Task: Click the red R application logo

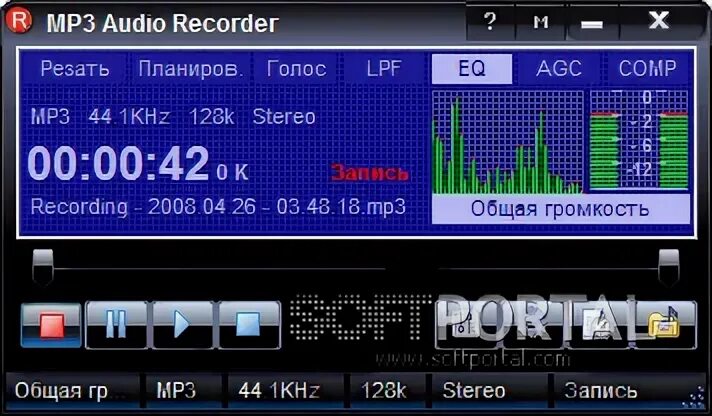Action: pos(18,20)
